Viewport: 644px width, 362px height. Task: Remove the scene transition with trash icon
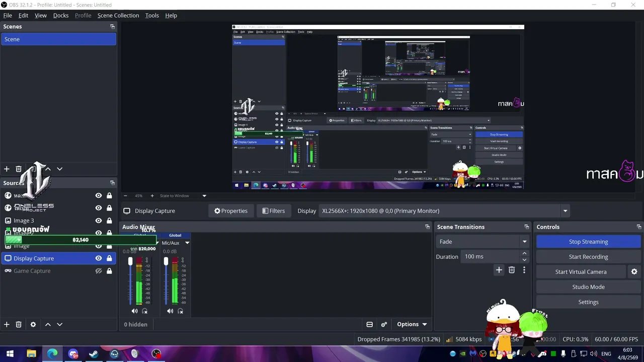point(512,270)
